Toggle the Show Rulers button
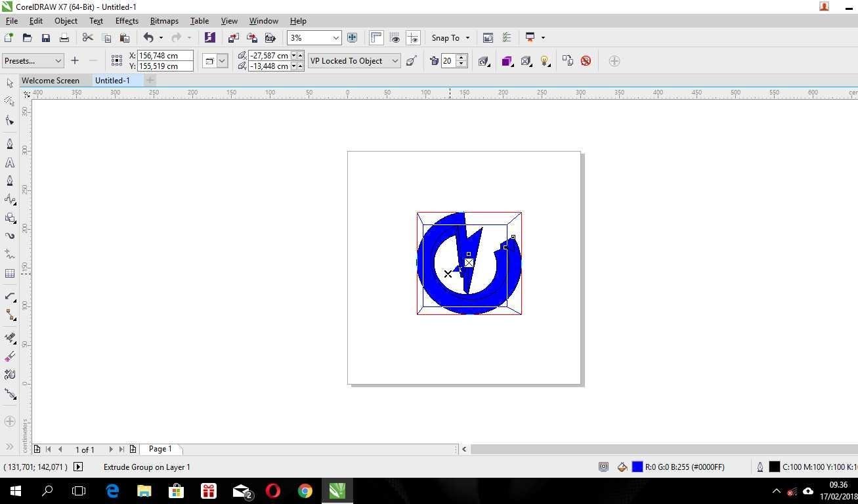 tap(376, 38)
